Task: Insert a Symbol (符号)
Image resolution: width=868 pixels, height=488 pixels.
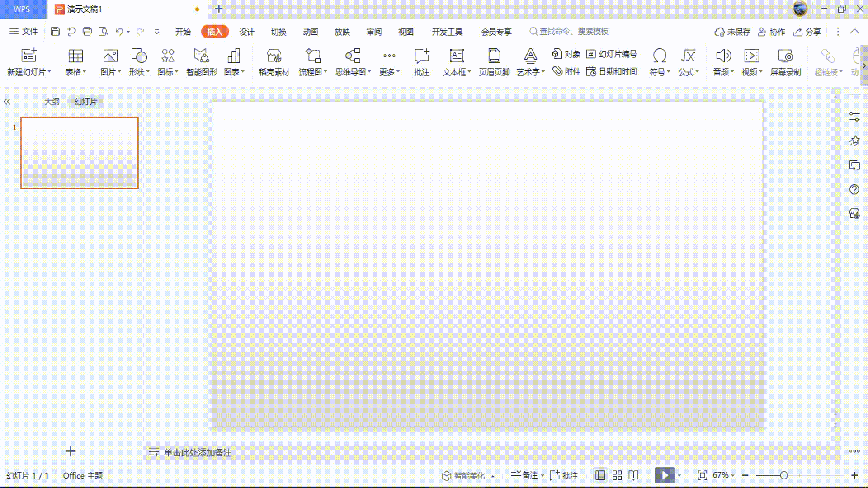Action: click(x=660, y=62)
